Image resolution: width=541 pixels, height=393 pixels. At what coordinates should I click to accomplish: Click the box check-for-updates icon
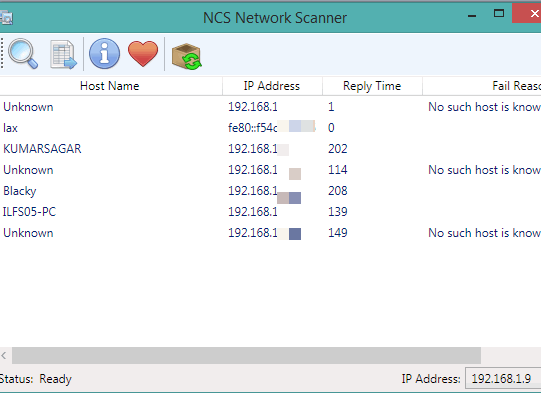click(x=186, y=56)
